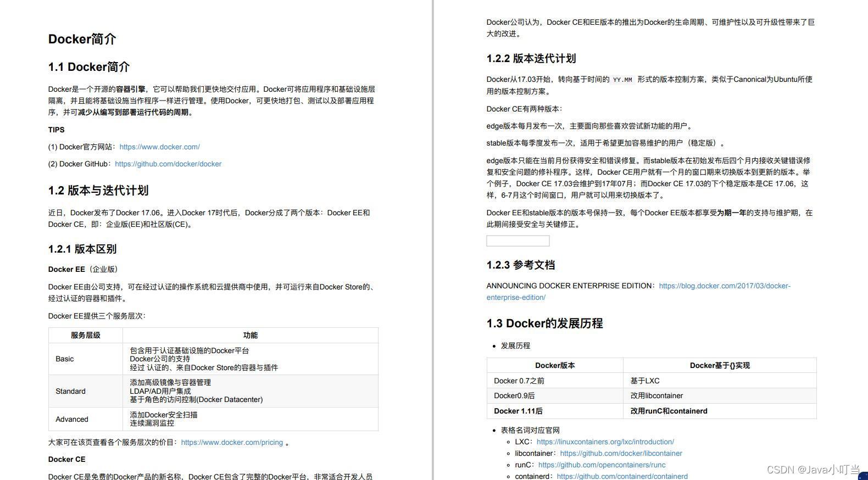Screen dimensions: 868x480
Task: Click the 'TIPS' label
Action: (57, 130)
